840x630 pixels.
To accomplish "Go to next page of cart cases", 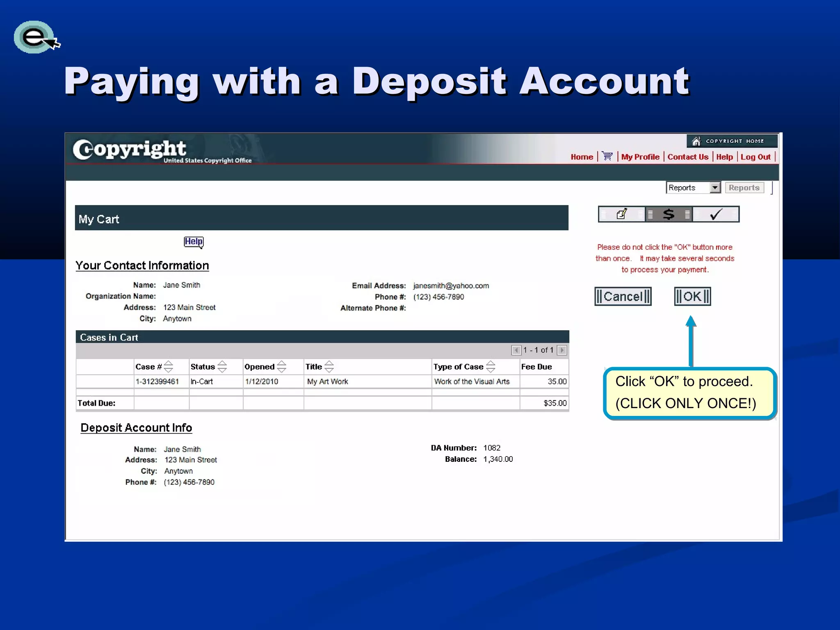I will tap(562, 350).
